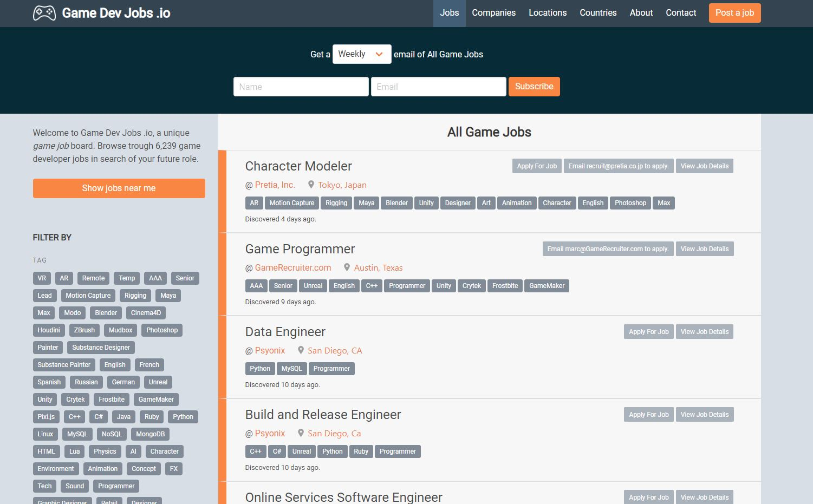Filter by the Temp tag

point(127,278)
